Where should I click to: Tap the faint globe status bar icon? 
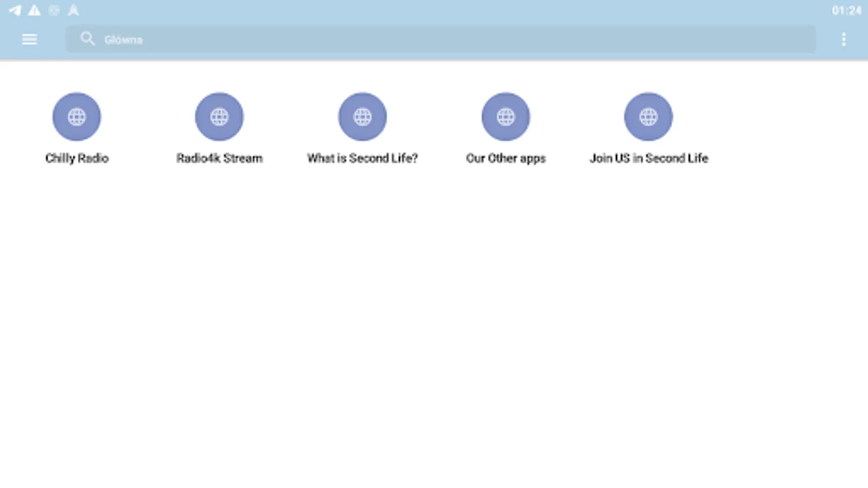pos(54,10)
